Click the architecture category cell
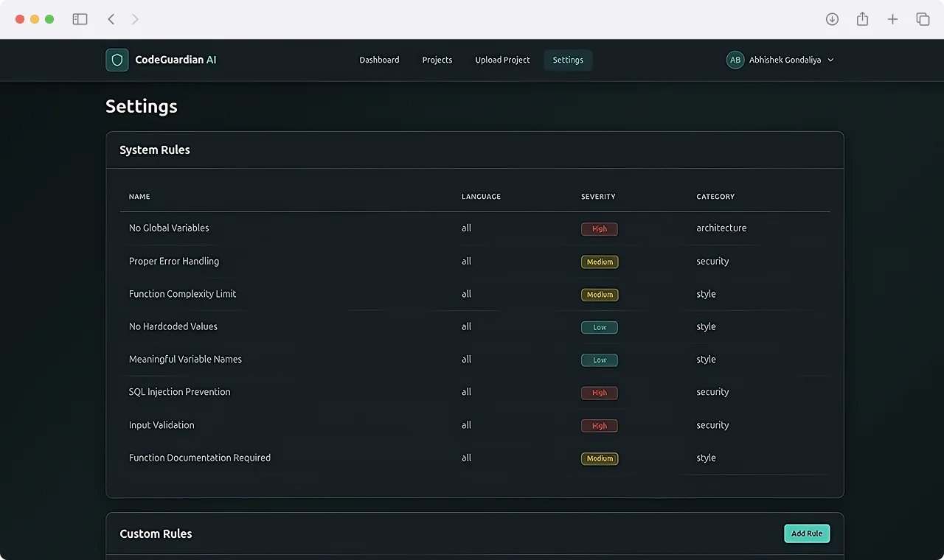Screen dimensions: 944x560 coord(721,228)
